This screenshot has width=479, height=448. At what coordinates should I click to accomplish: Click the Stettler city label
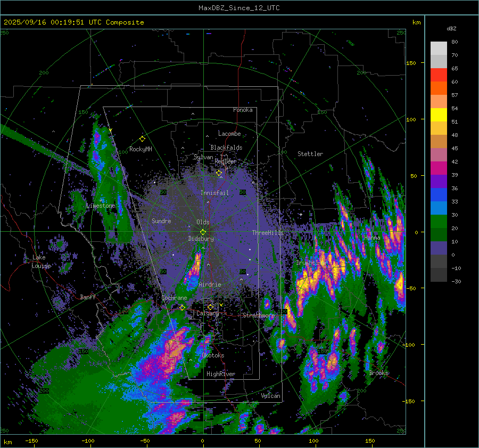click(310, 154)
